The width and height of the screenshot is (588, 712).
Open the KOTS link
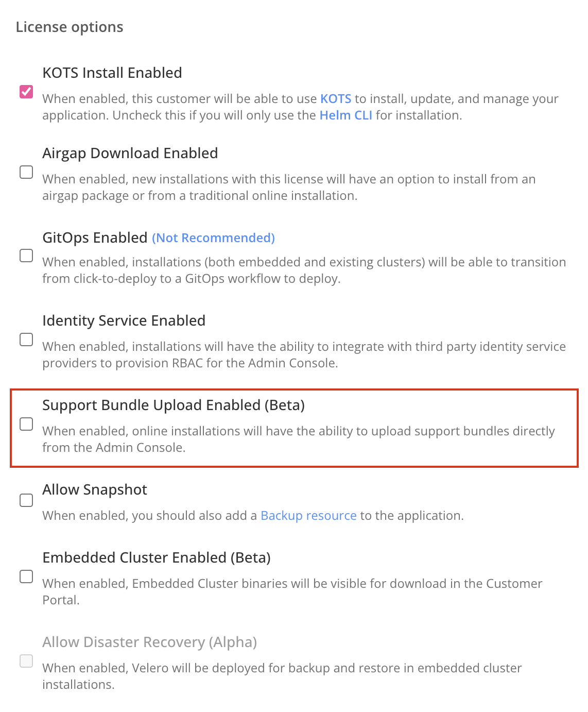335,98
